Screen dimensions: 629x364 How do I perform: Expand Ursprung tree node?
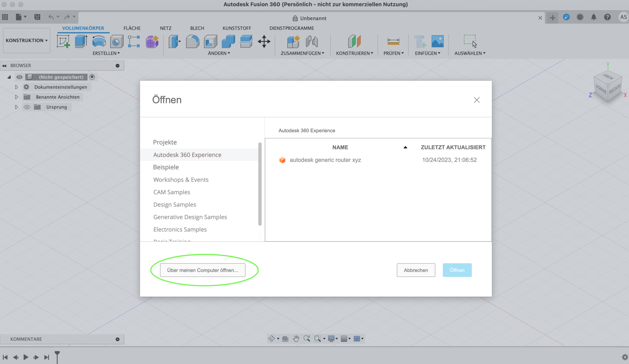[x=16, y=107]
